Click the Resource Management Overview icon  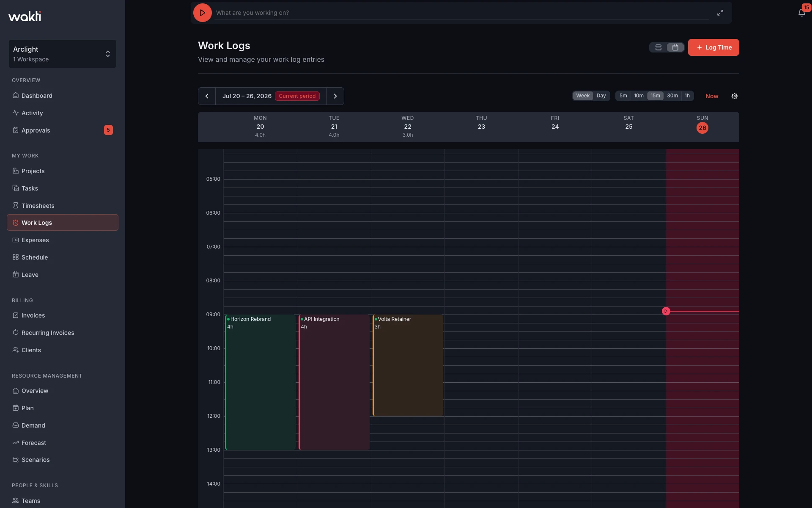click(x=16, y=391)
